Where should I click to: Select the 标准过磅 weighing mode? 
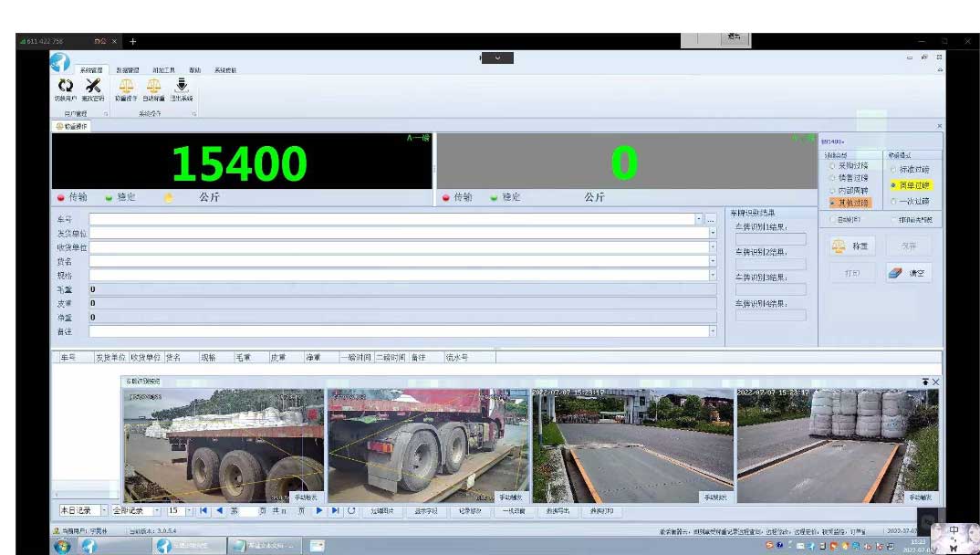tap(894, 170)
